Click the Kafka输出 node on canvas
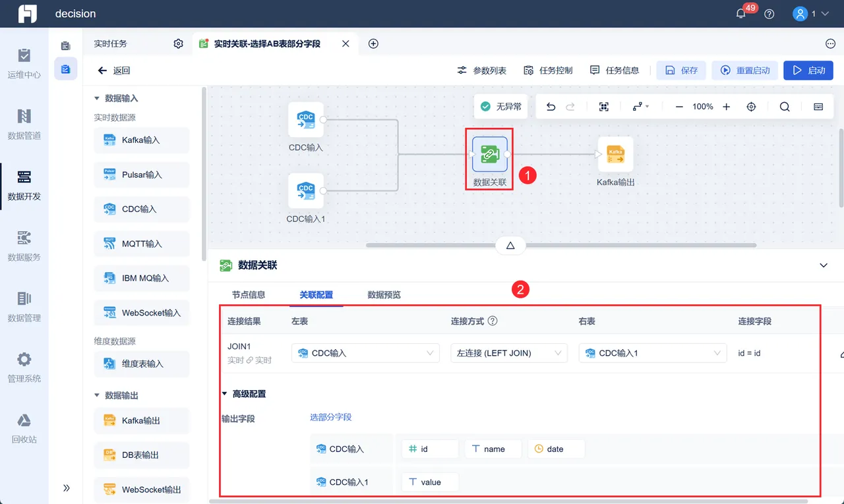This screenshot has height=504, width=844. tap(616, 154)
